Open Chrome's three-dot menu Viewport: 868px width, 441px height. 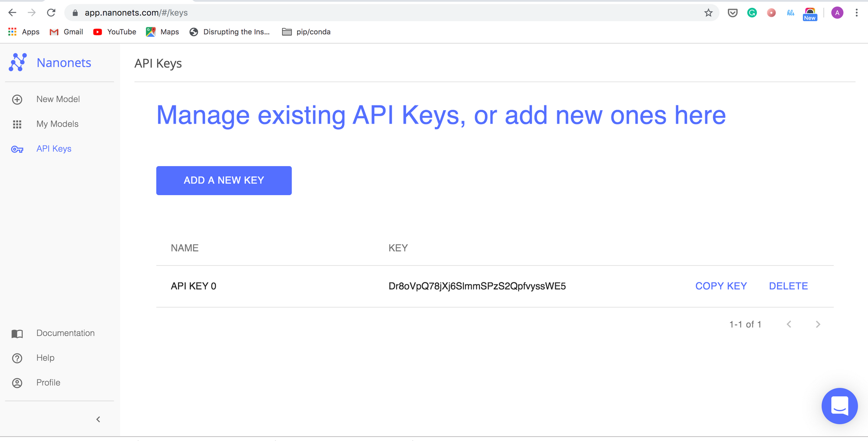coord(856,13)
